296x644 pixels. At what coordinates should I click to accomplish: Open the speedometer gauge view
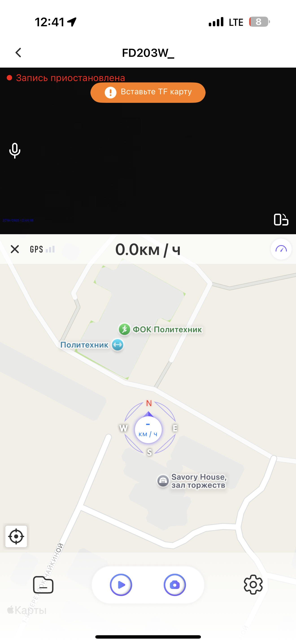[x=281, y=249]
